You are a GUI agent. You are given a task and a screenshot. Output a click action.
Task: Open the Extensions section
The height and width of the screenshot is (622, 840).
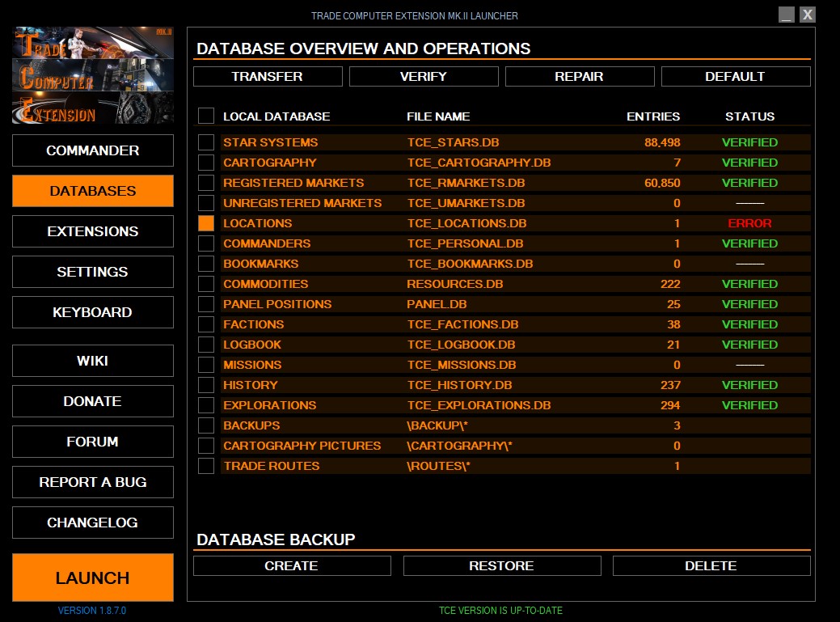tap(93, 231)
